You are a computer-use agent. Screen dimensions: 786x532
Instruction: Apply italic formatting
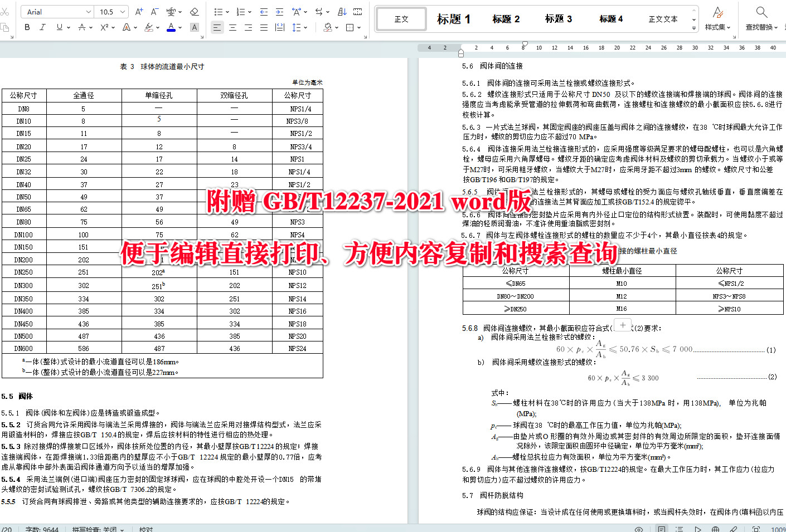pos(42,27)
